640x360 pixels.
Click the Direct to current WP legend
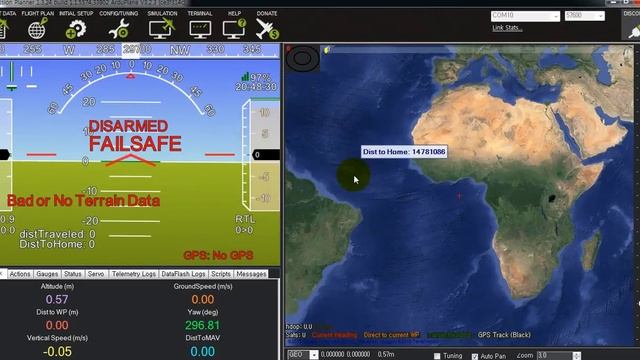point(391,335)
